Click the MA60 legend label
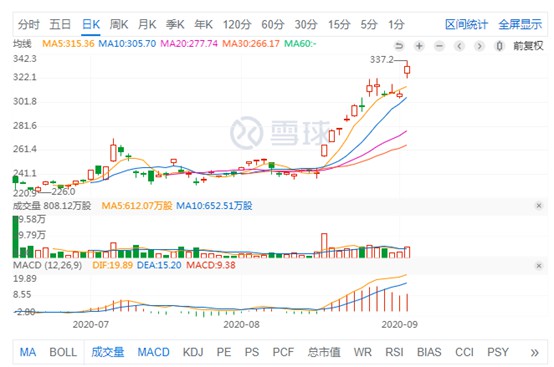 (x=300, y=44)
